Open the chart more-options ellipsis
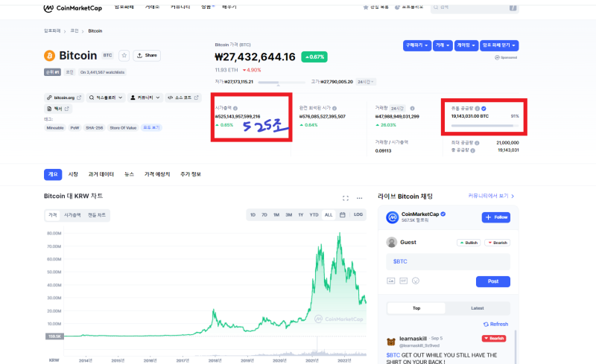 (x=359, y=198)
